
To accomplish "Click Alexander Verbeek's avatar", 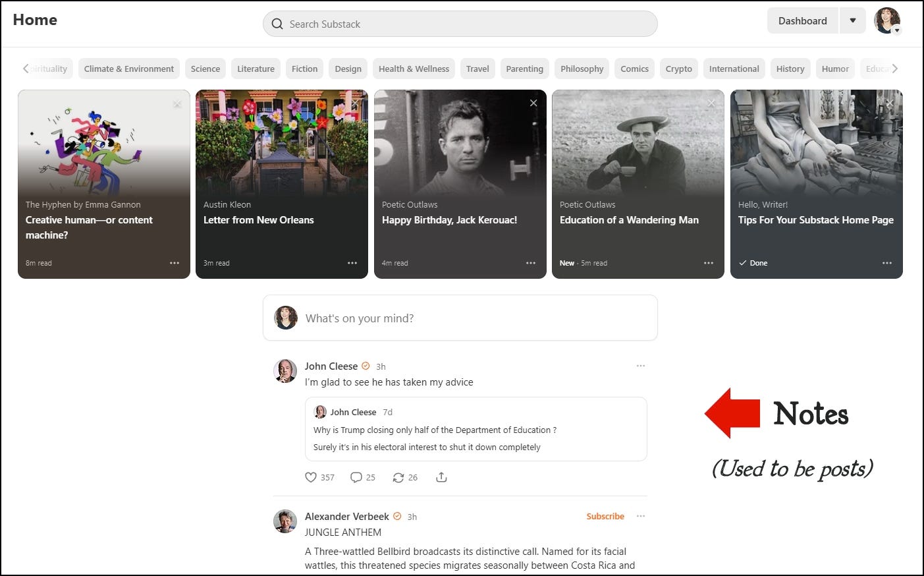I will tap(285, 521).
